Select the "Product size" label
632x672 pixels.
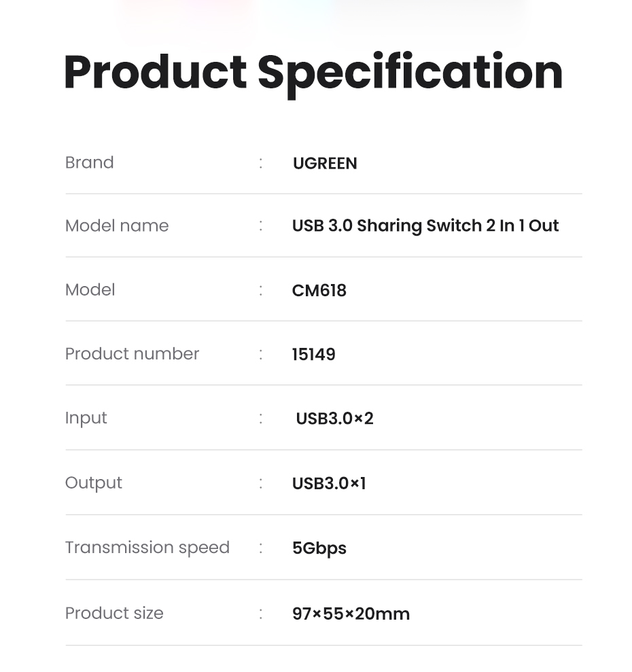[114, 613]
